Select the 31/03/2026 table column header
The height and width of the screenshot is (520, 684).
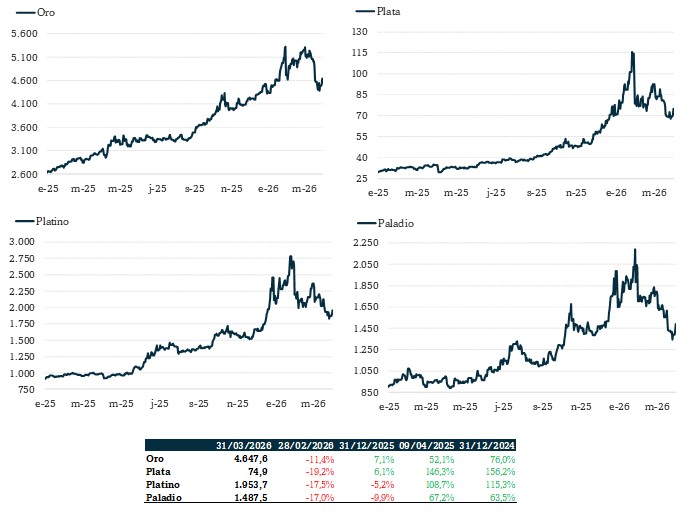(x=242, y=445)
